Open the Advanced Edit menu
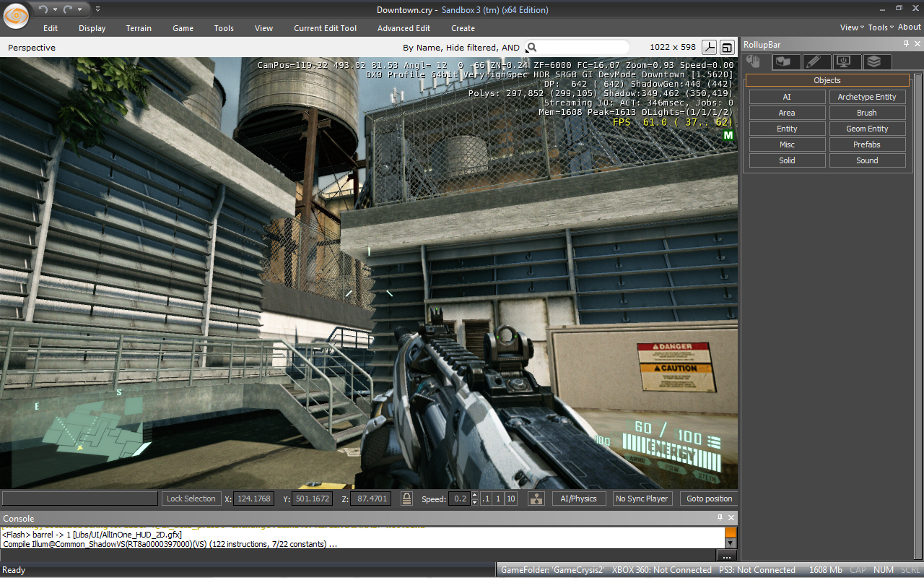Image resolution: width=924 pixels, height=578 pixels. point(404,28)
